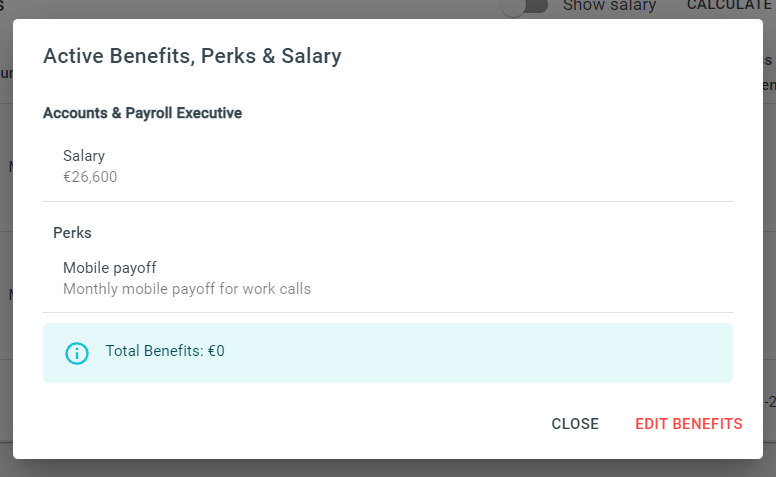Select the Mobile payoff perk
Screen dimensions: 776x477
(388, 278)
